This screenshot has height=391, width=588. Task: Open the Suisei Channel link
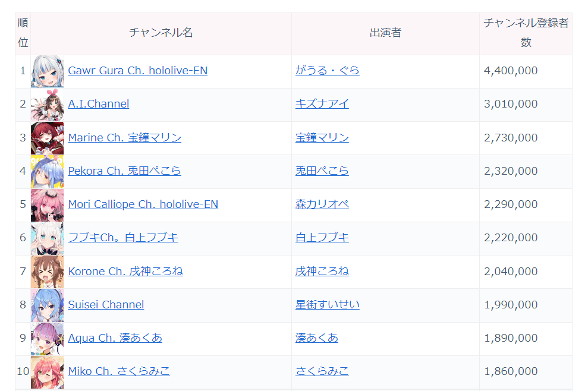point(106,304)
